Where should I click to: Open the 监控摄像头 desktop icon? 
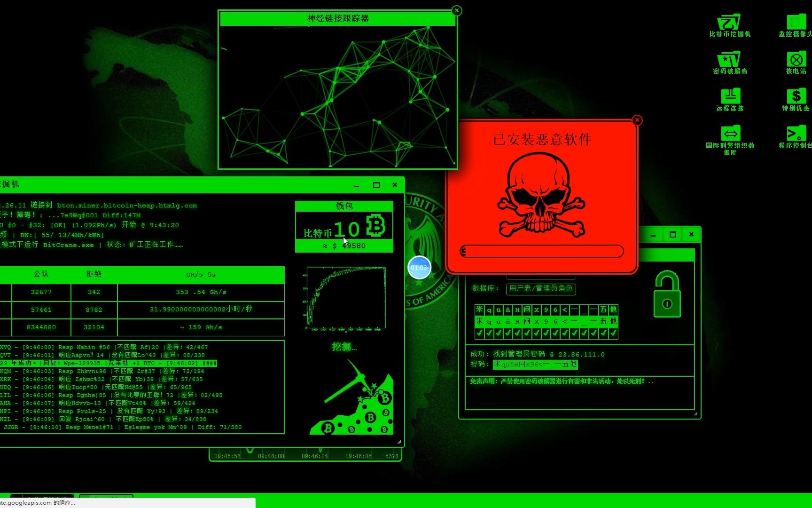[796, 25]
